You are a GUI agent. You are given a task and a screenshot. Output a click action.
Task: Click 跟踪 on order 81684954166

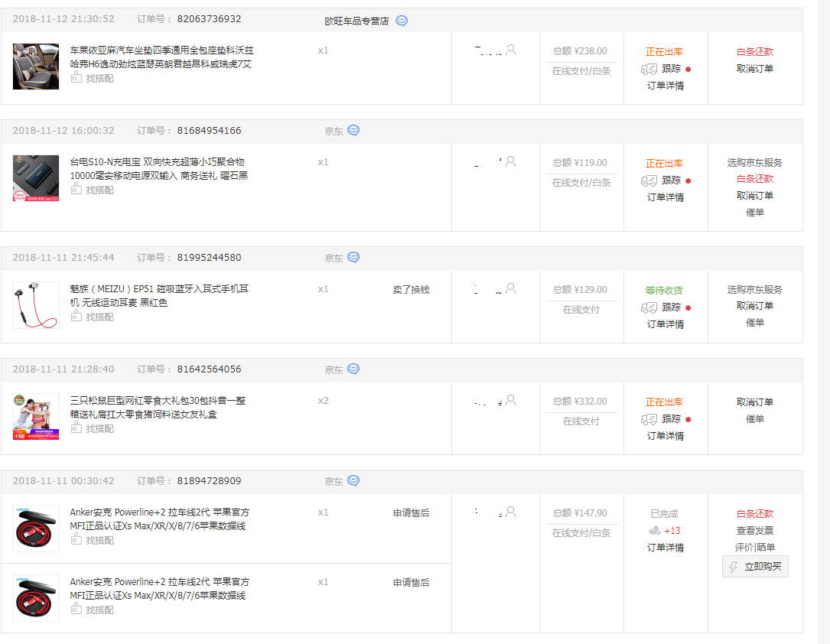671,181
